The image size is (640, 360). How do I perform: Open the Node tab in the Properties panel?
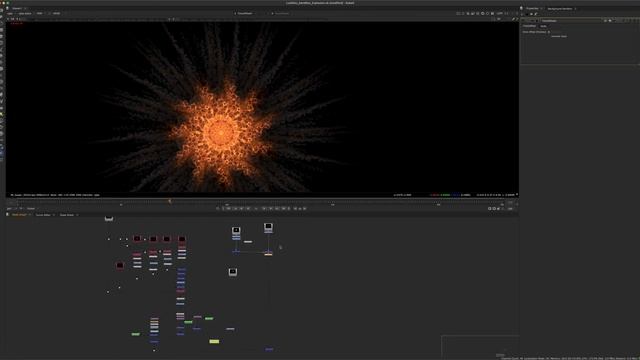pyautogui.click(x=543, y=26)
